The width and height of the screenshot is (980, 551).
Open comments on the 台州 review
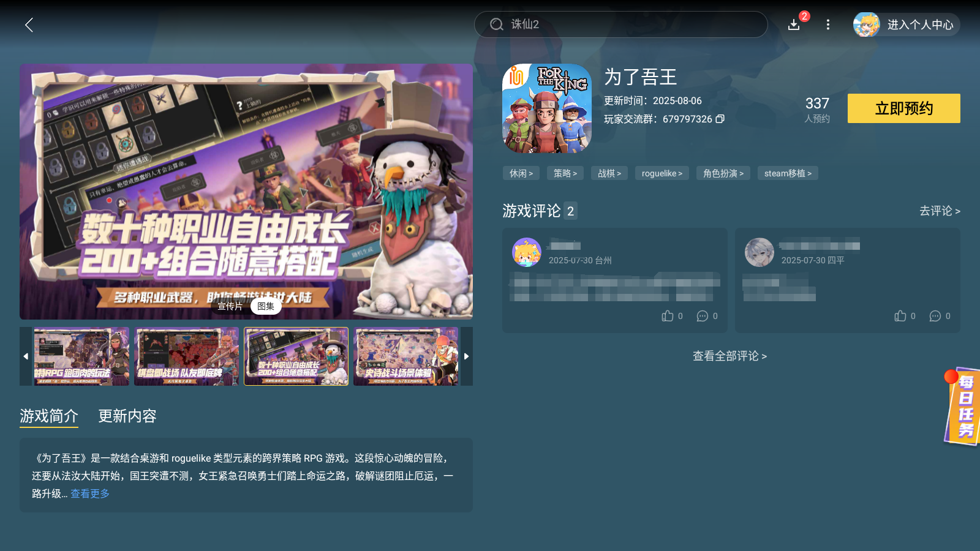pos(703,316)
